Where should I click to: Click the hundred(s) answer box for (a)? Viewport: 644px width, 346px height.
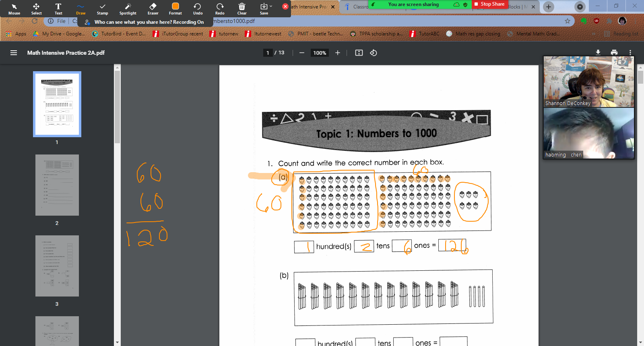coord(304,247)
